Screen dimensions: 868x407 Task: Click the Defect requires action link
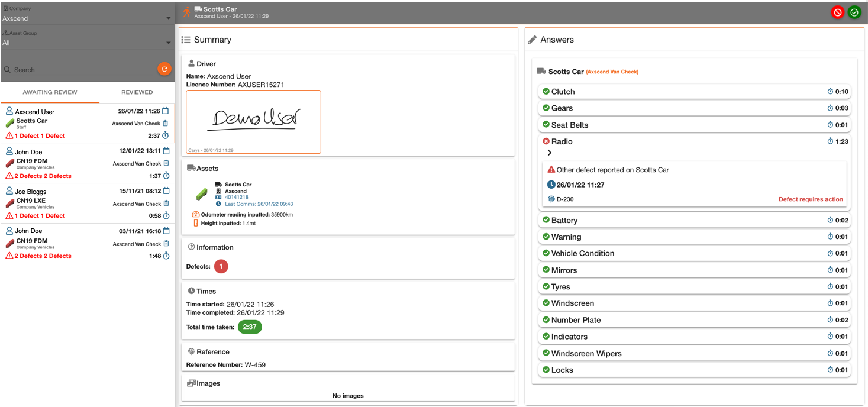[x=810, y=199]
